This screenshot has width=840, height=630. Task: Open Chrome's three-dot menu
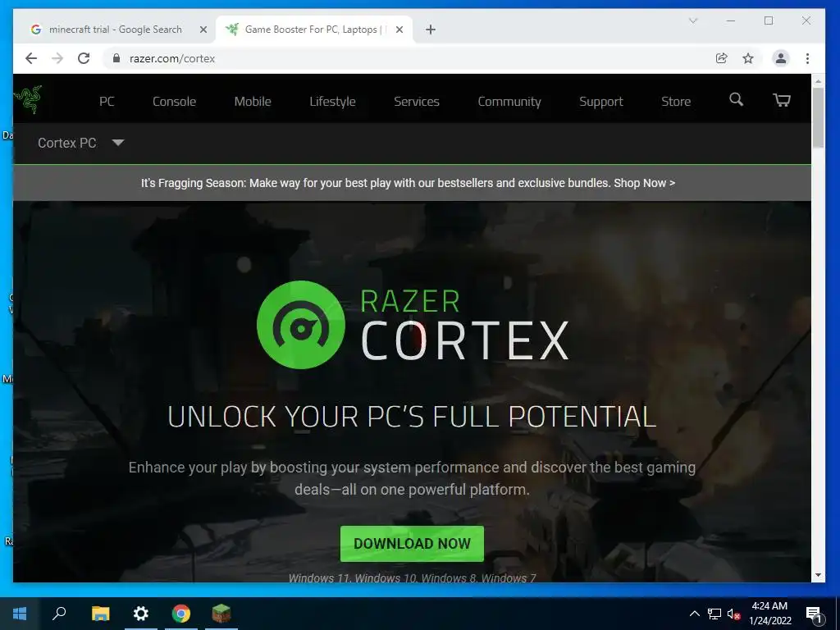coord(807,58)
